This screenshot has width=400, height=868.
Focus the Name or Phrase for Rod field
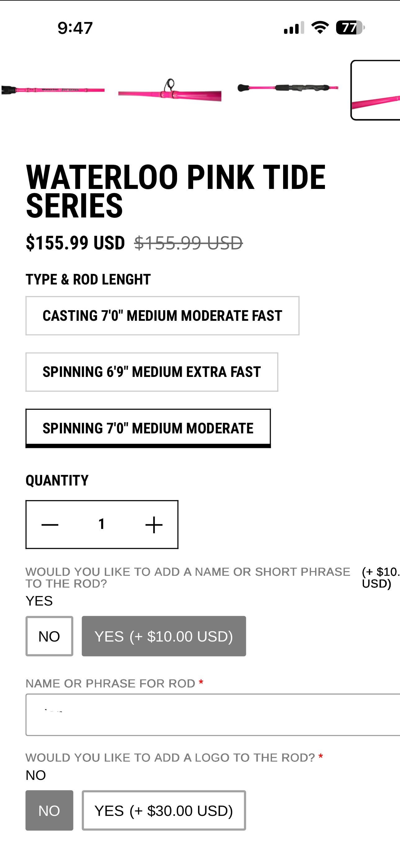pyautogui.click(x=213, y=714)
